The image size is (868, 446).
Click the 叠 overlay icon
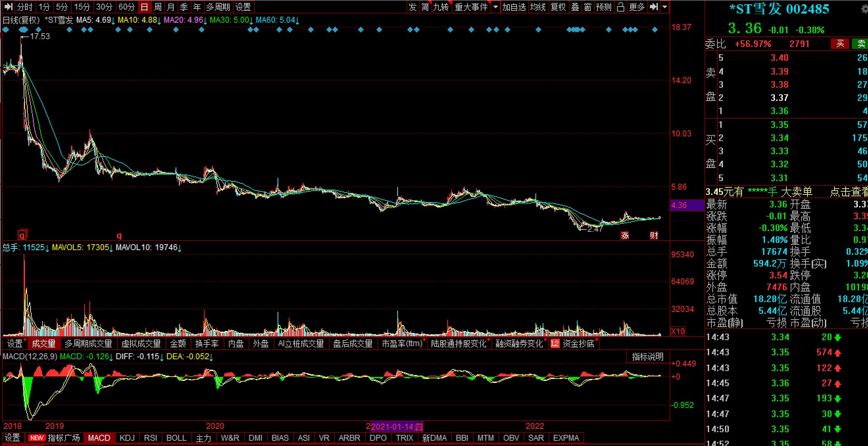click(575, 7)
